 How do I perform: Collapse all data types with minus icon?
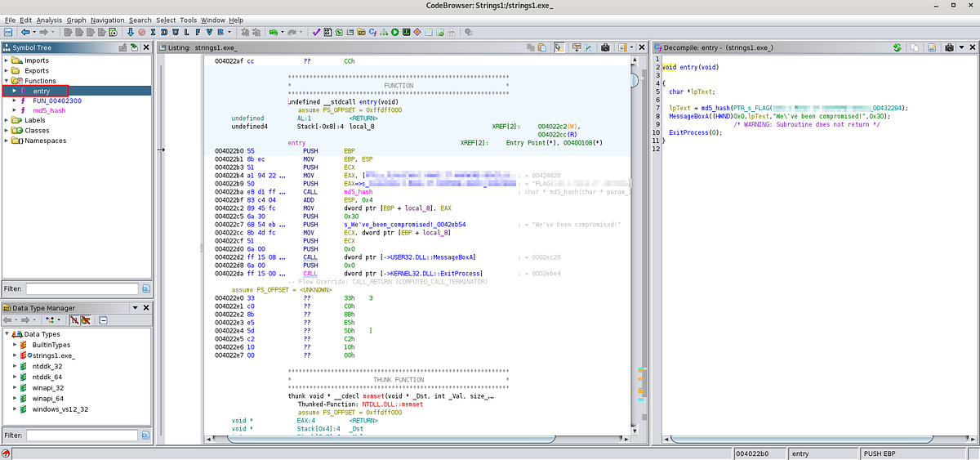tap(103, 320)
